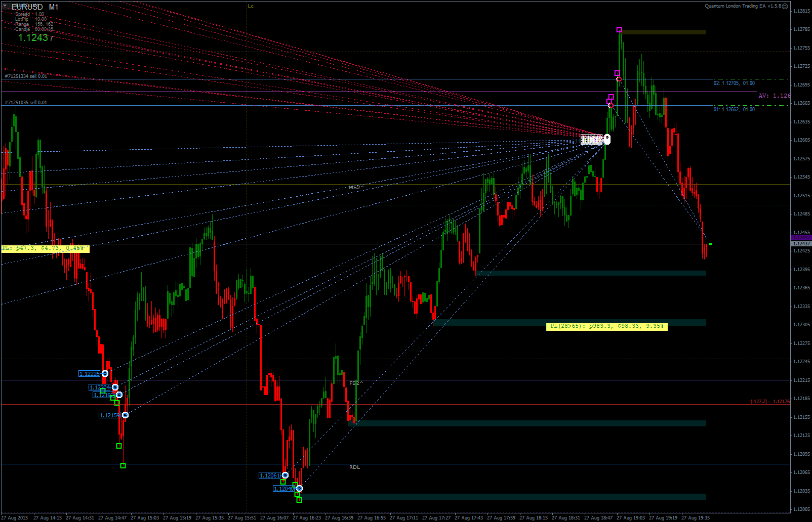Click the purple AV average price label

click(774, 96)
